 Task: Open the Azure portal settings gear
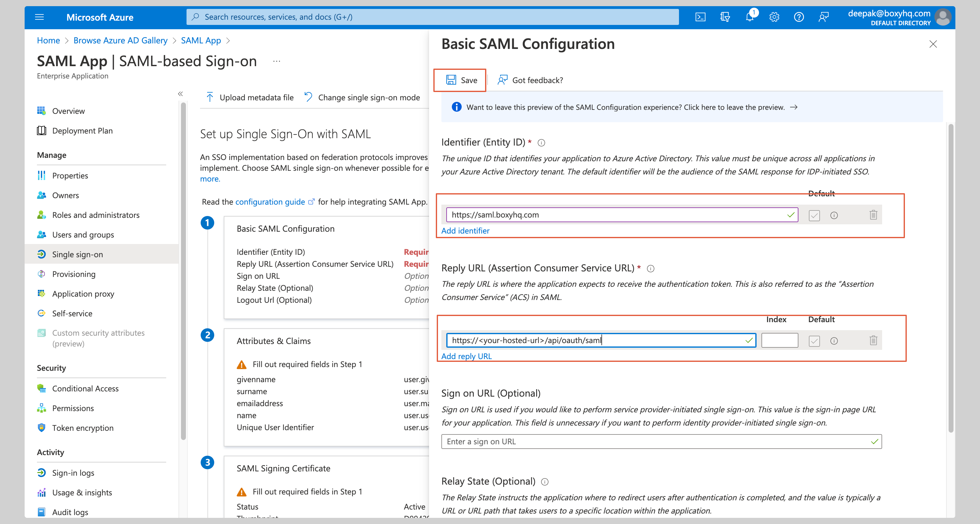(x=774, y=17)
